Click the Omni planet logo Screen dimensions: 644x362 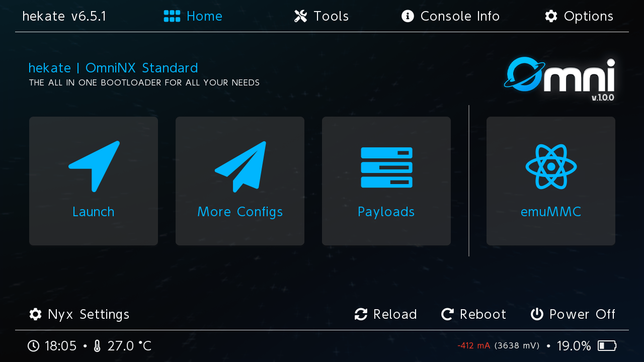click(x=559, y=79)
